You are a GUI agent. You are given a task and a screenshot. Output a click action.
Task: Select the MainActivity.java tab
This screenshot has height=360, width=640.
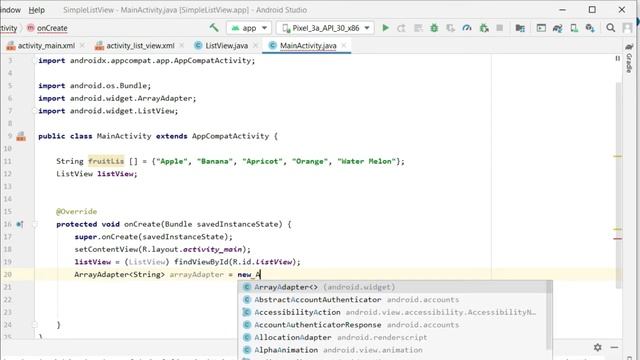(x=308, y=46)
